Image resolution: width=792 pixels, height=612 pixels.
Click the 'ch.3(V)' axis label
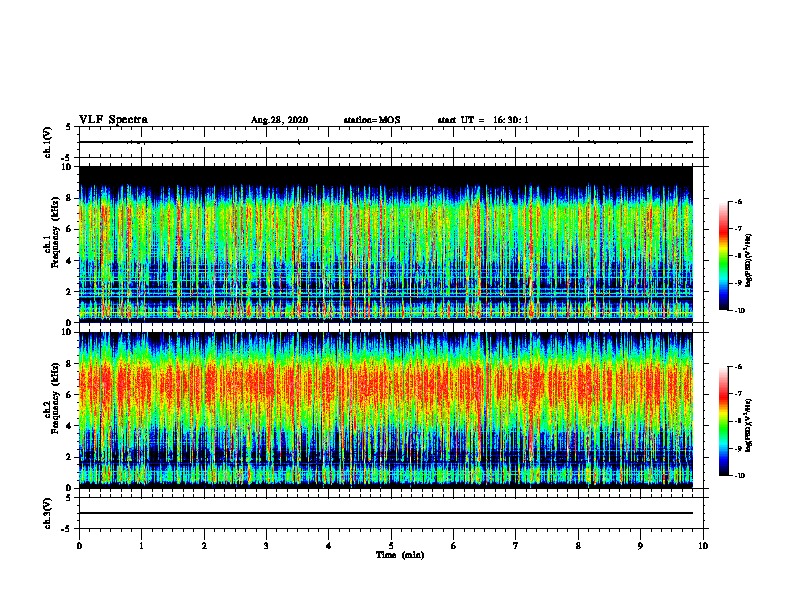(x=48, y=513)
